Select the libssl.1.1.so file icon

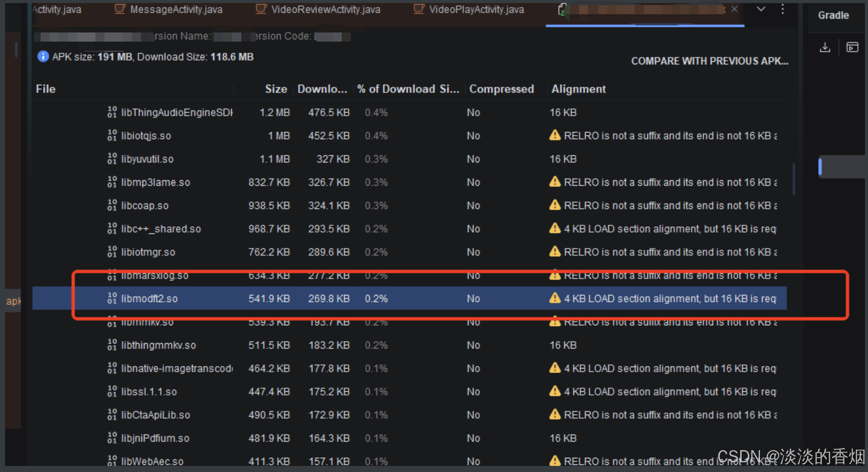pyautogui.click(x=112, y=392)
